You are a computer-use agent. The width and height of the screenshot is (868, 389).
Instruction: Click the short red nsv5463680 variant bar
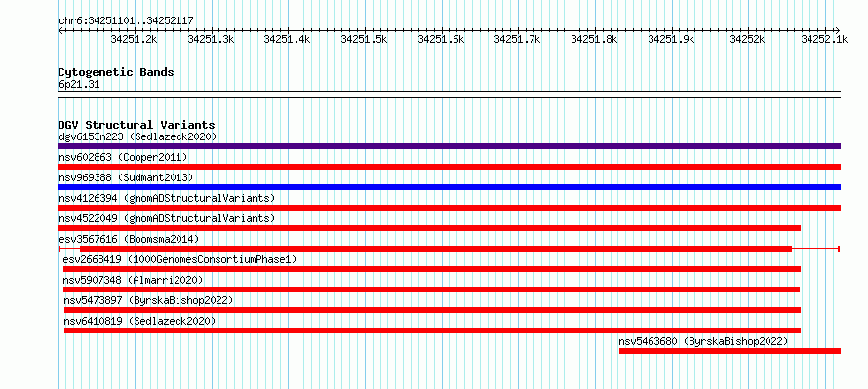(730, 351)
